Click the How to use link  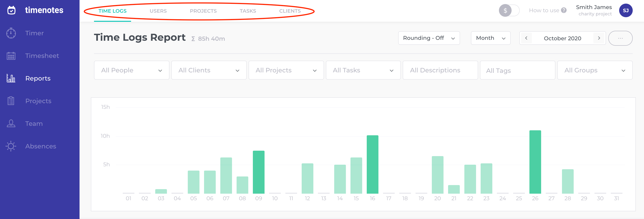[544, 10]
